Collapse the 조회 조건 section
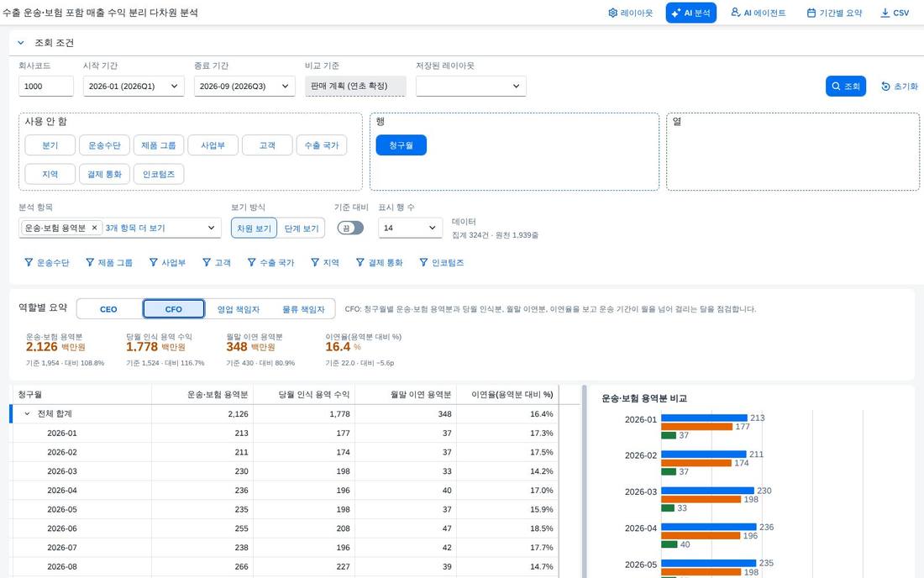The image size is (924, 578). point(21,42)
